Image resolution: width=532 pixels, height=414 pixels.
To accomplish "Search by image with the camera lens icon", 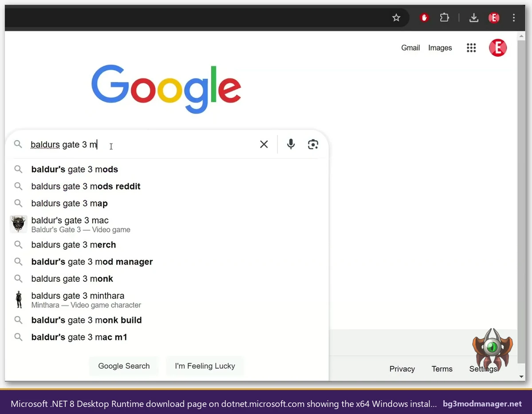I will point(313,144).
